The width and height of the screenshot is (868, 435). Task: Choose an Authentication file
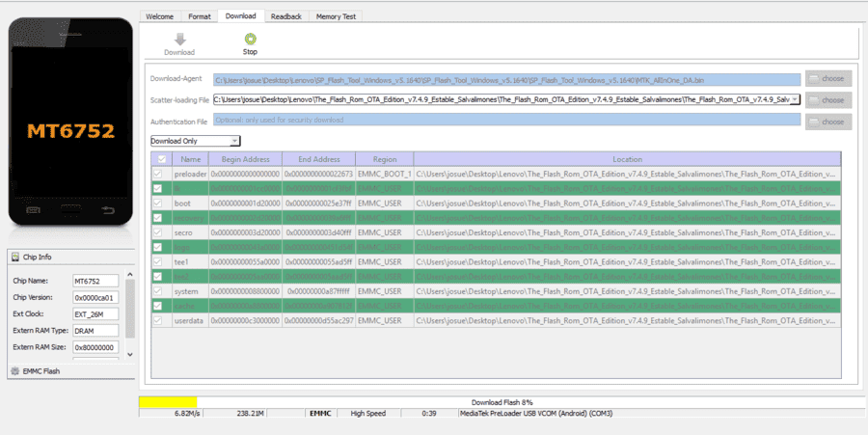pos(828,122)
